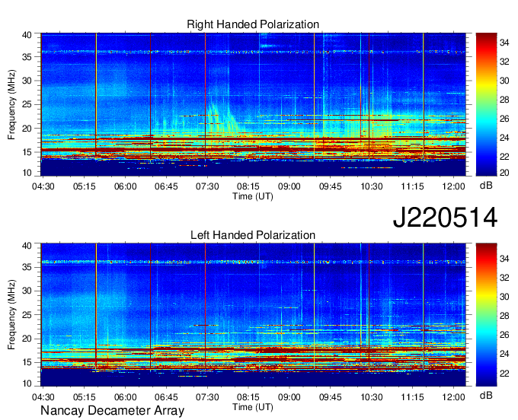Image resolution: width=518 pixels, height=420 pixels.
Task: Click the 07:30 time tick under Right Handed plot
Action: (207, 186)
